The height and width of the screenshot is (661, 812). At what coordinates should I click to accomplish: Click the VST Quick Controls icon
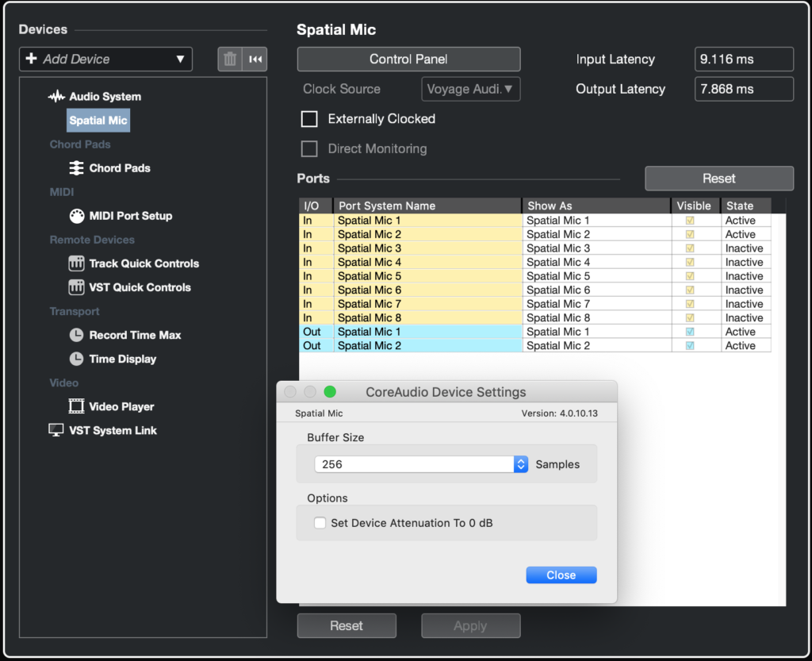[77, 287]
